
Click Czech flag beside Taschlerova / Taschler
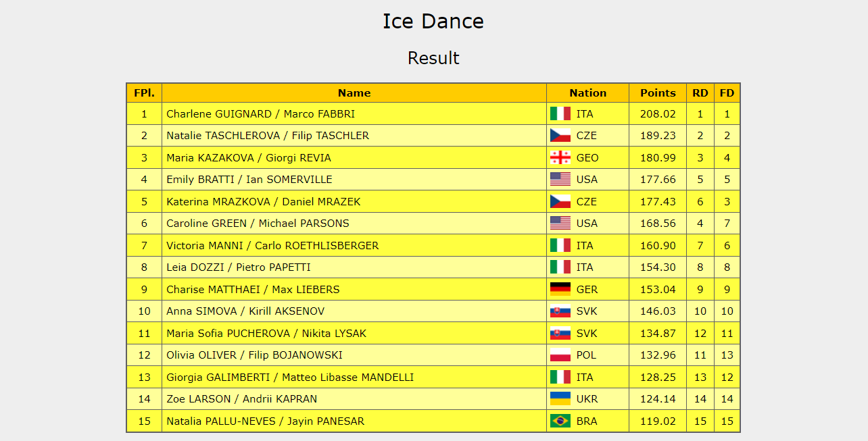pos(560,136)
